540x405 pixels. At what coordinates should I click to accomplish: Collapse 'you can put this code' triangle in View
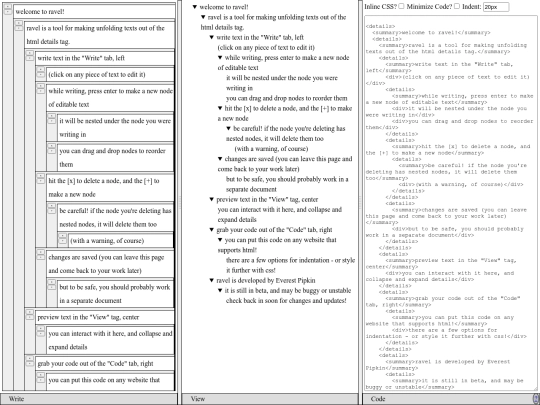tap(220, 240)
